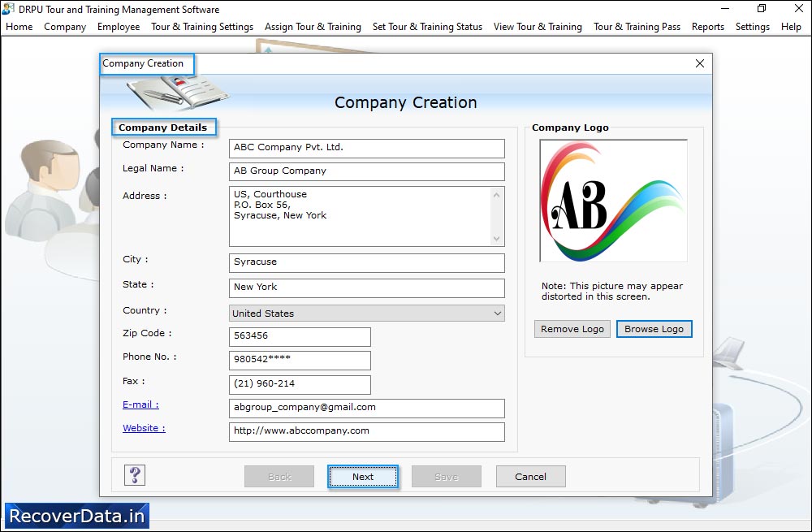The height and width of the screenshot is (532, 812).
Task: Click the Website link label
Action: coord(144,428)
